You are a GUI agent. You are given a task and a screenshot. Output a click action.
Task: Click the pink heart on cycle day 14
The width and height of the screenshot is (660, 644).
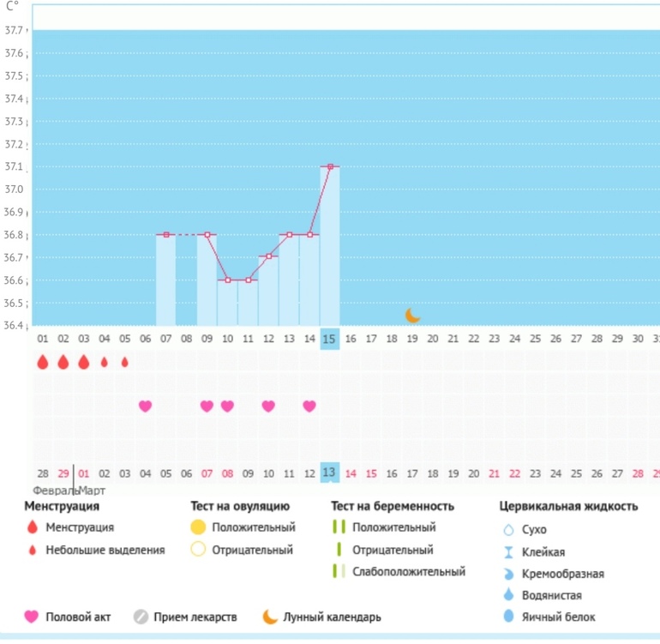[x=309, y=406]
